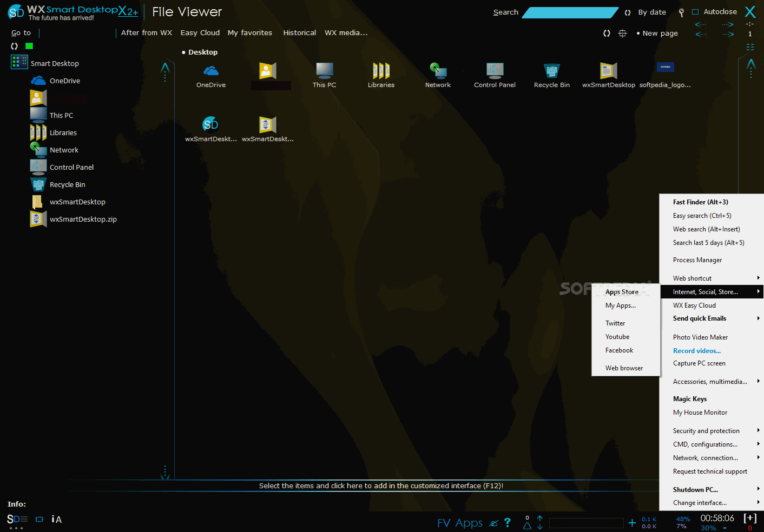The image size is (764, 532).
Task: Expand Web shortcut submenu
Action: tap(712, 278)
